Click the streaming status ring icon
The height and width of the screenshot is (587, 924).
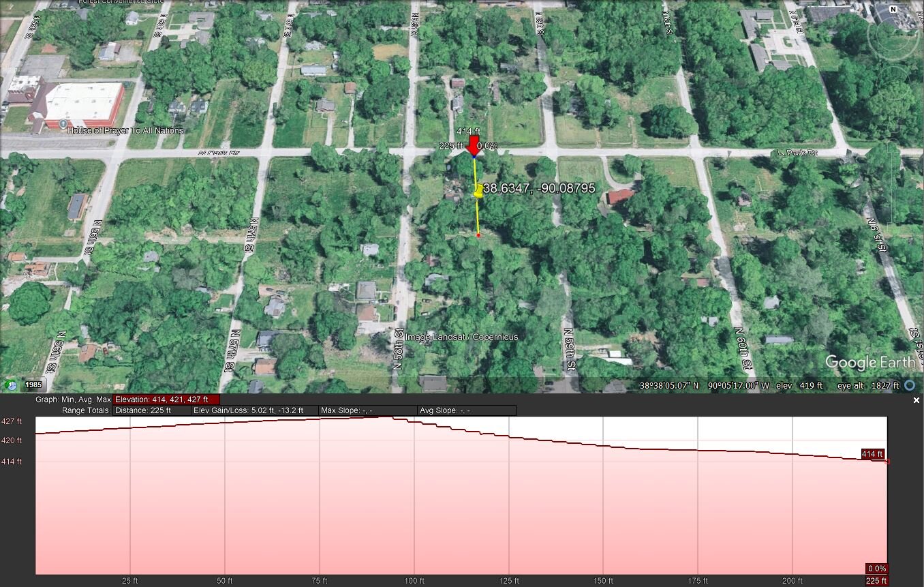coord(909,385)
